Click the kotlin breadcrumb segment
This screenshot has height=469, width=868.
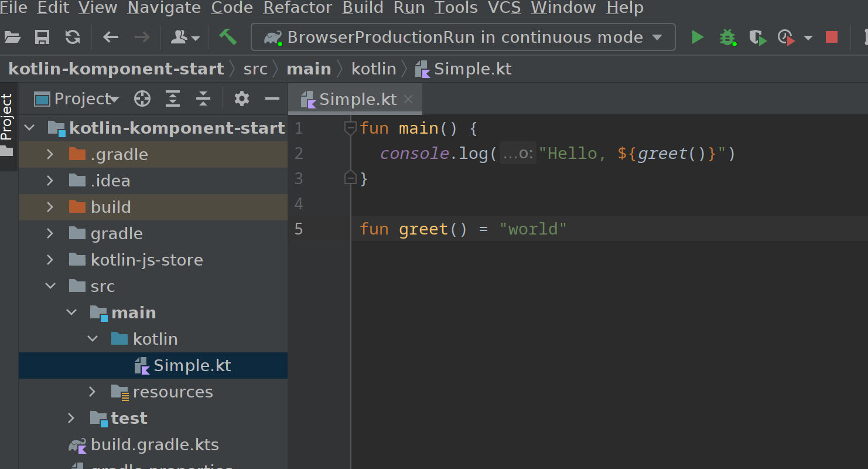pos(374,69)
